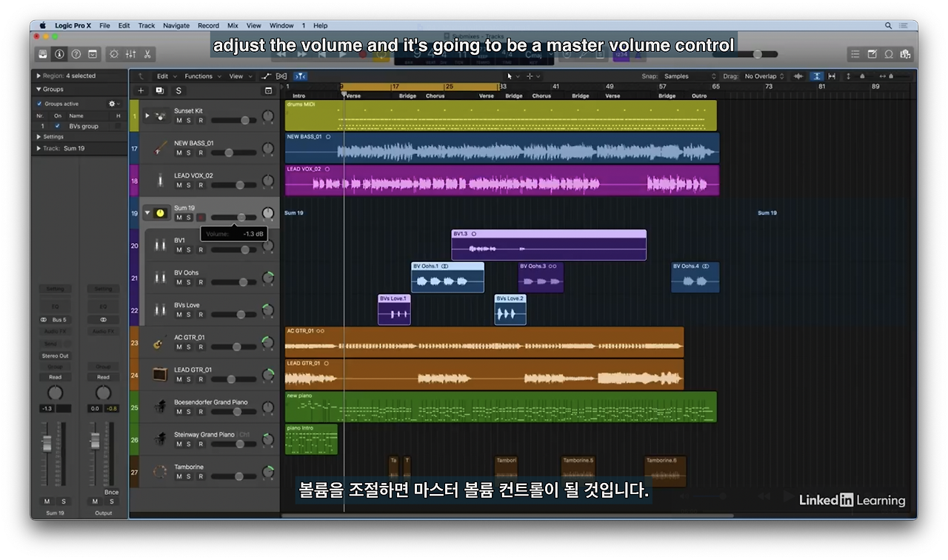Toggle Horizontal Auto Zoom button
This screenshot has width=948, height=560.
click(832, 76)
